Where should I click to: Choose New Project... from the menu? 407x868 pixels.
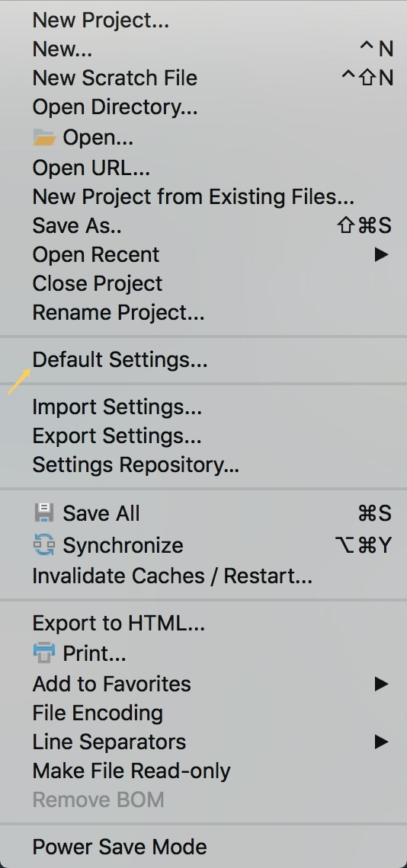203,20
